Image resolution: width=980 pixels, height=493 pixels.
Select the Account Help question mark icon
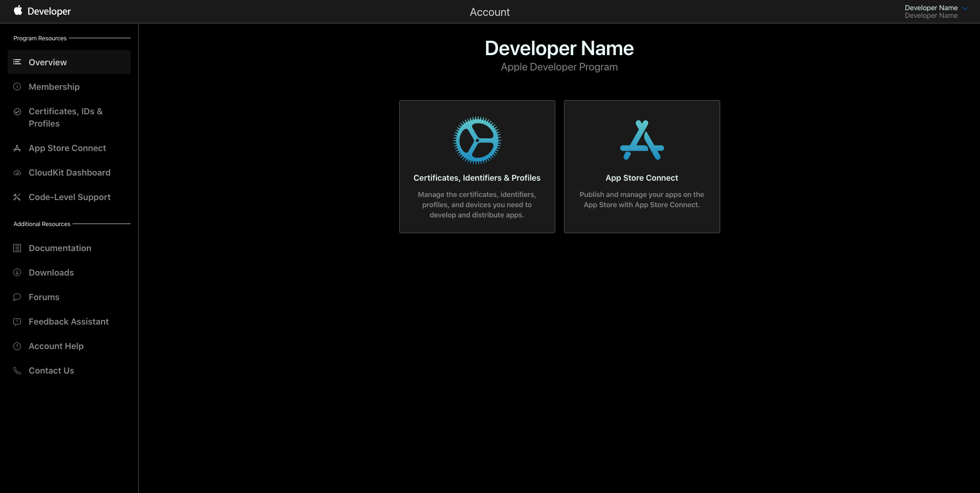pos(17,346)
